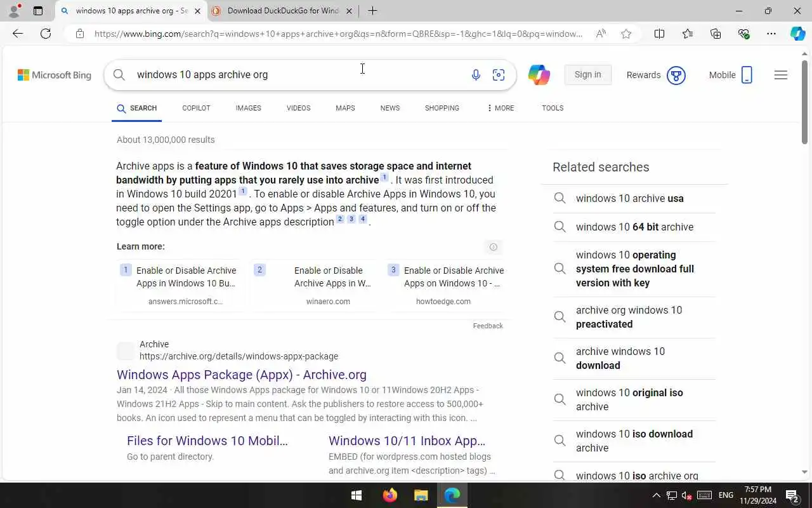Viewport: 812px width, 508px height.
Task: Go back to previous page
Action: 18,34
